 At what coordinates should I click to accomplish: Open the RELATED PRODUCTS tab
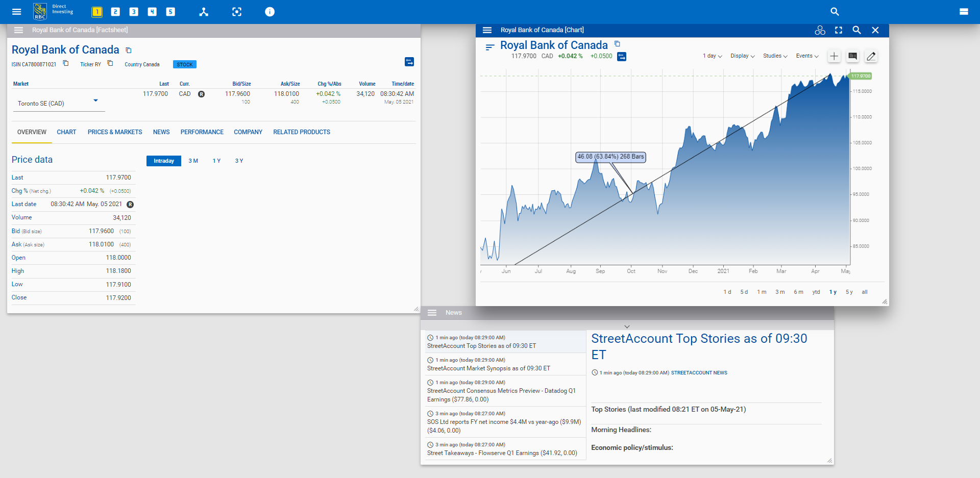pos(302,132)
